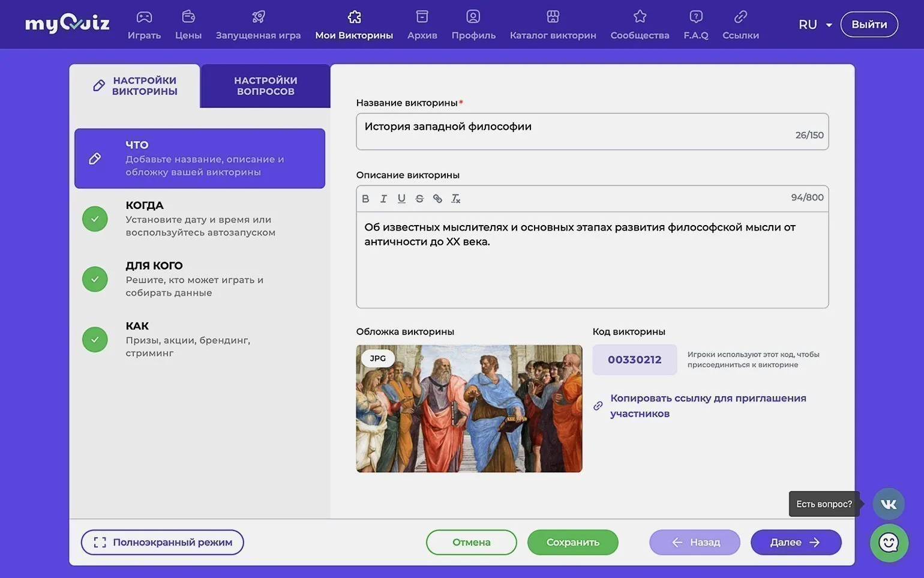Copy the participant invitation link
924x578 pixels.
(707, 406)
